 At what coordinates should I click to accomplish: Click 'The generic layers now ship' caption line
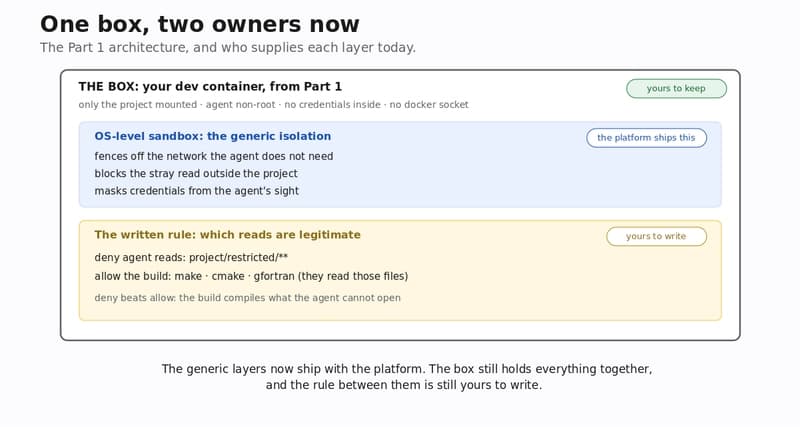tap(407, 369)
